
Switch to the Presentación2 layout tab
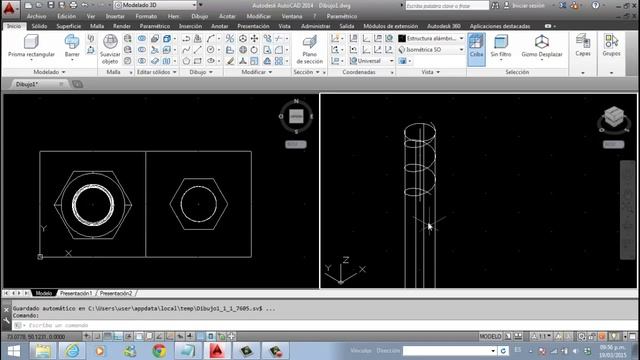116,293
